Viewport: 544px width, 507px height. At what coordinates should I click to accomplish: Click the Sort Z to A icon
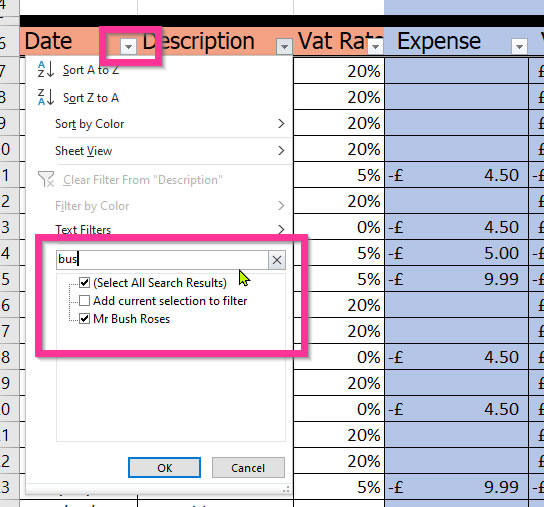(46, 97)
